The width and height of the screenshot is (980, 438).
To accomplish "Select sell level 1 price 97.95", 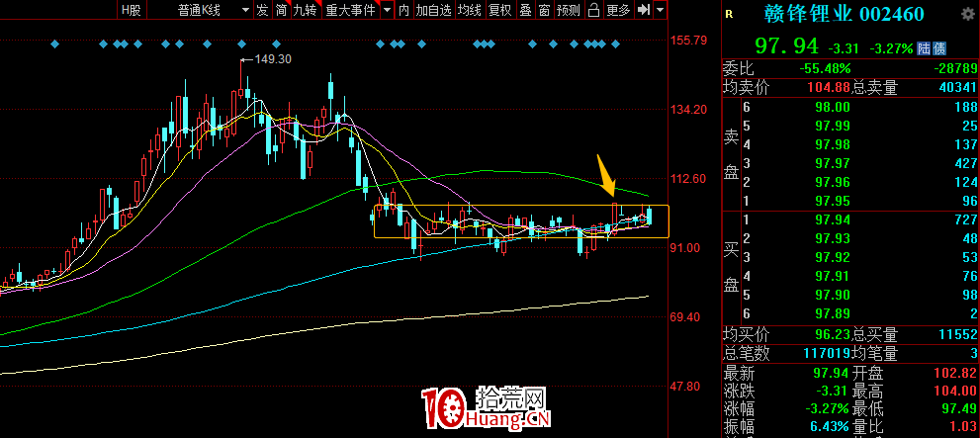I will tap(833, 201).
